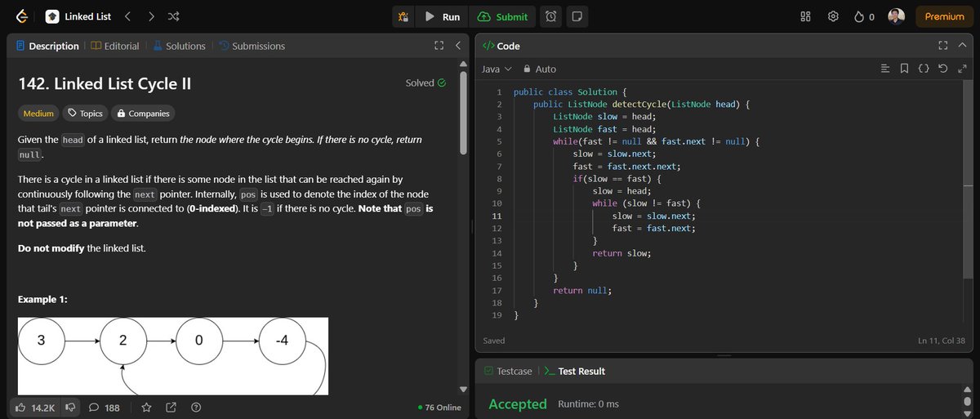Like the problem with 14.2K thumbs up
The image size is (980, 419).
(36, 407)
